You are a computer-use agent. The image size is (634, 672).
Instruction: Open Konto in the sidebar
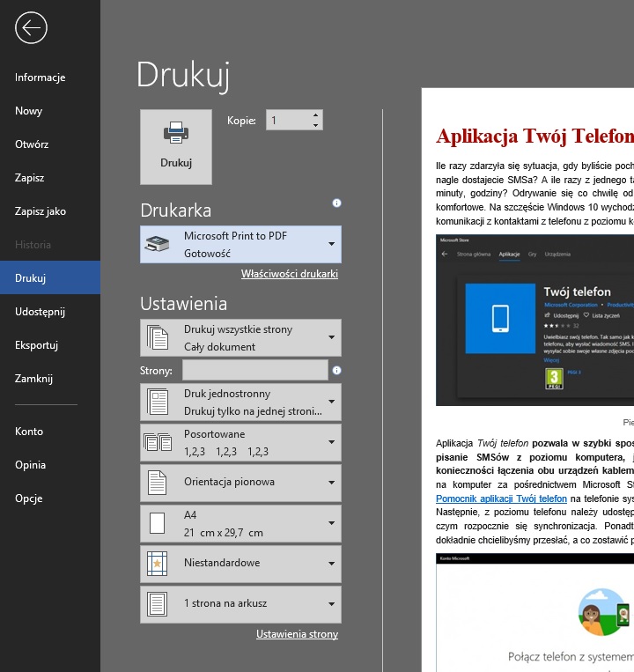point(50,432)
